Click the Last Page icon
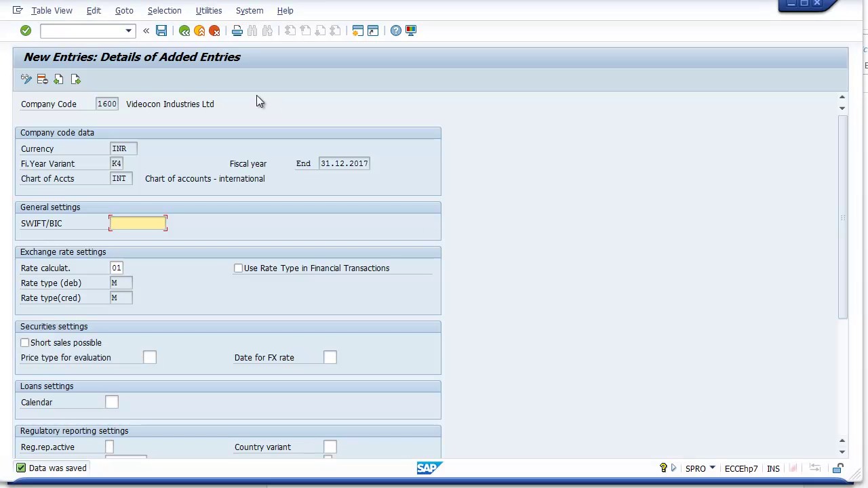Viewport: 868px width, 488px height. pyautogui.click(x=335, y=30)
